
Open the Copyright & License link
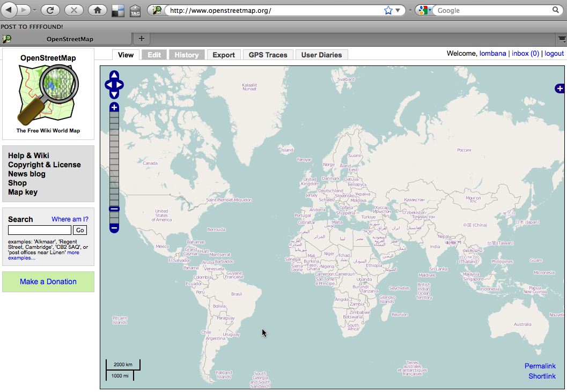45,165
